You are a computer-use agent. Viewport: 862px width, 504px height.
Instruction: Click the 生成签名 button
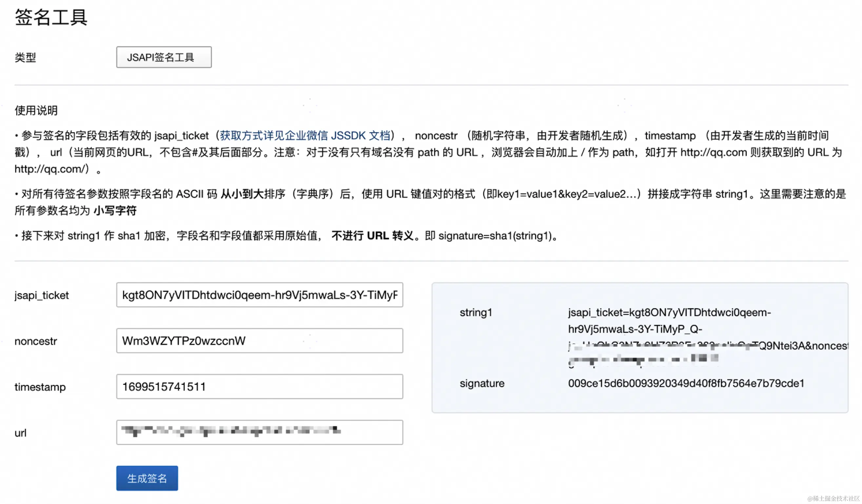coord(147,478)
